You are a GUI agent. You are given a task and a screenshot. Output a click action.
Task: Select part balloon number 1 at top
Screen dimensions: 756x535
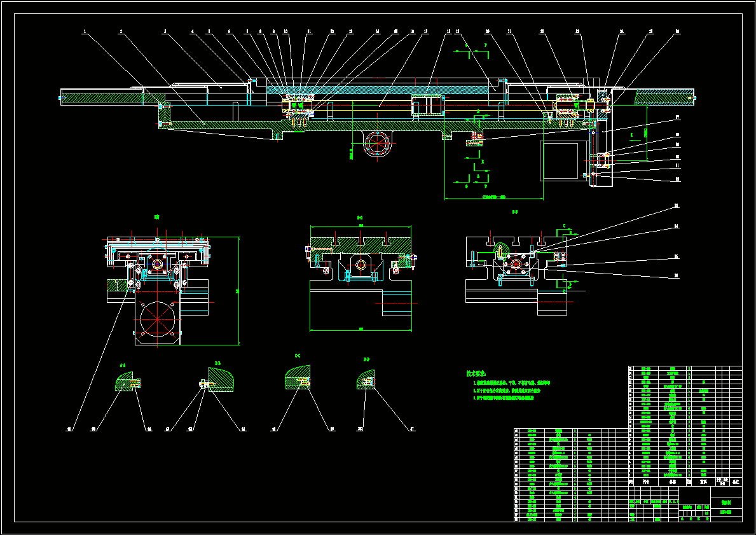coord(85,32)
